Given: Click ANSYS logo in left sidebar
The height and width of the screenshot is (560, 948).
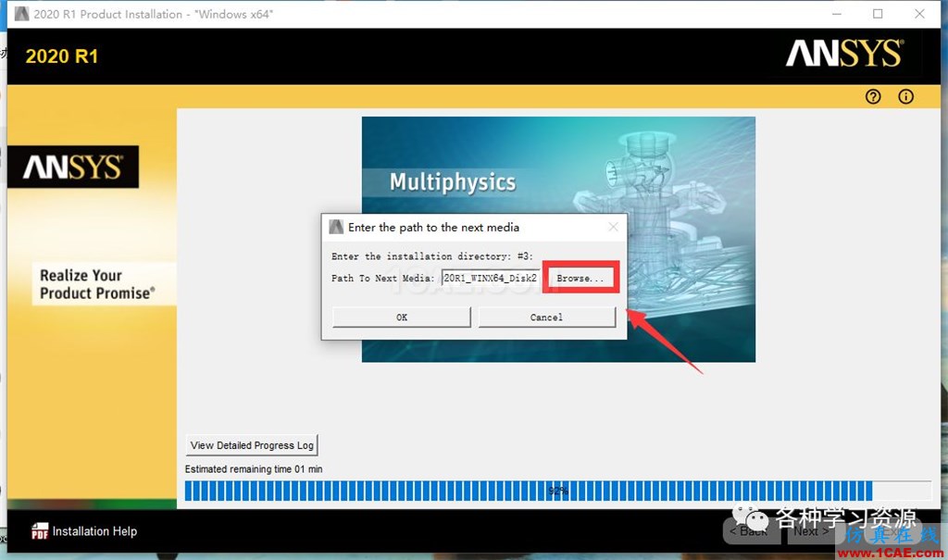Looking at the screenshot, I should coord(73,167).
